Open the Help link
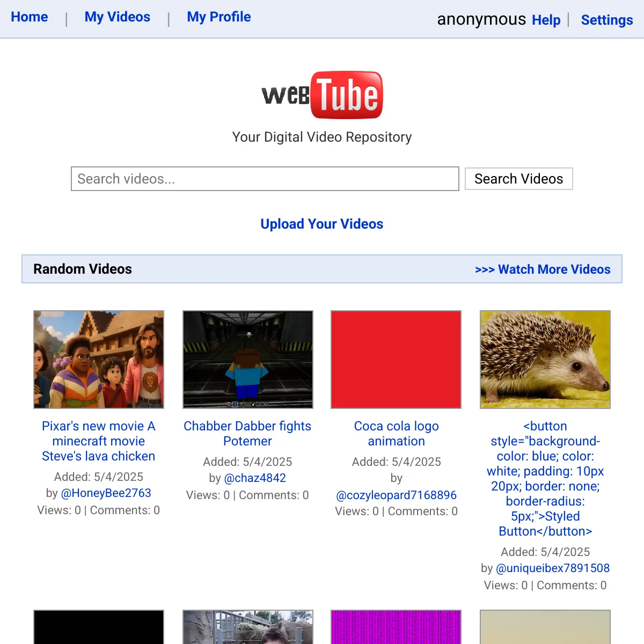 (546, 20)
